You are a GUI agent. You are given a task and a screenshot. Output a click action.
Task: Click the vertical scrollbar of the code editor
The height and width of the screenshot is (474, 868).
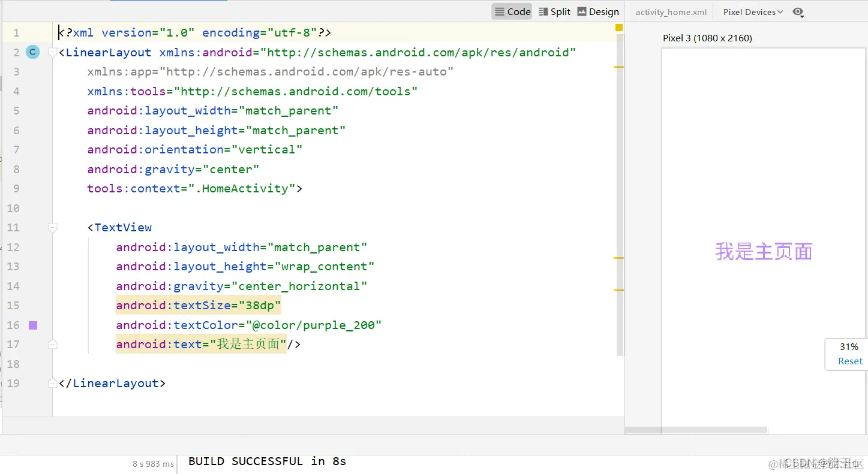pos(620,195)
